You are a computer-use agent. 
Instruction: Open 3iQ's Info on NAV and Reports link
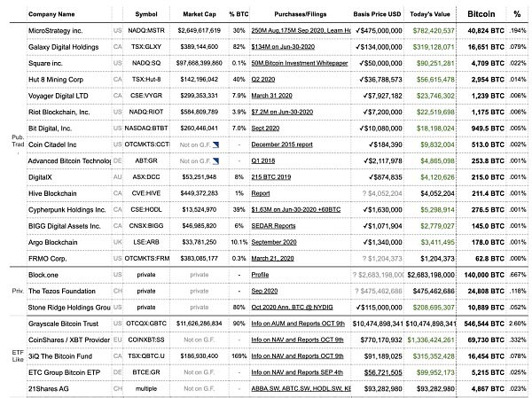(297, 356)
